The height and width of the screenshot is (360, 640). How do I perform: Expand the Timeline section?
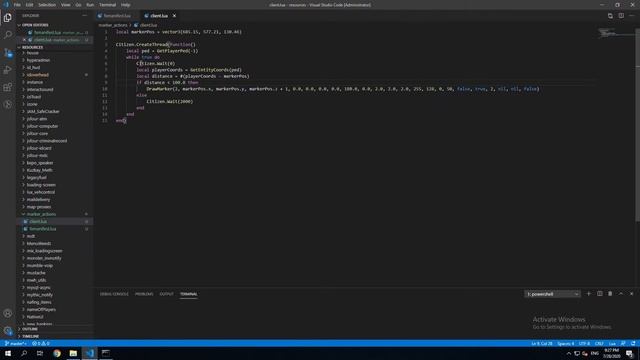(x=30, y=336)
